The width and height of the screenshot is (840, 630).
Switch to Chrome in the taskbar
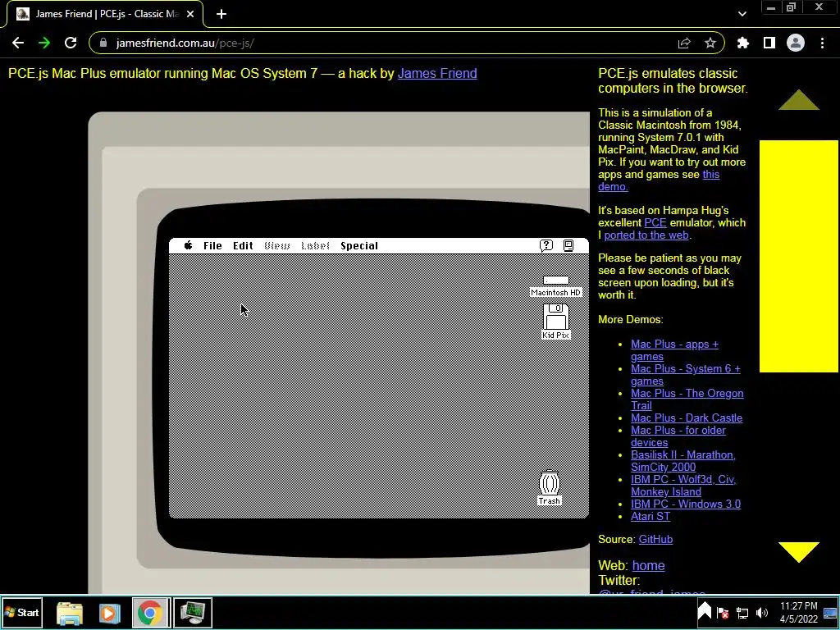151,613
